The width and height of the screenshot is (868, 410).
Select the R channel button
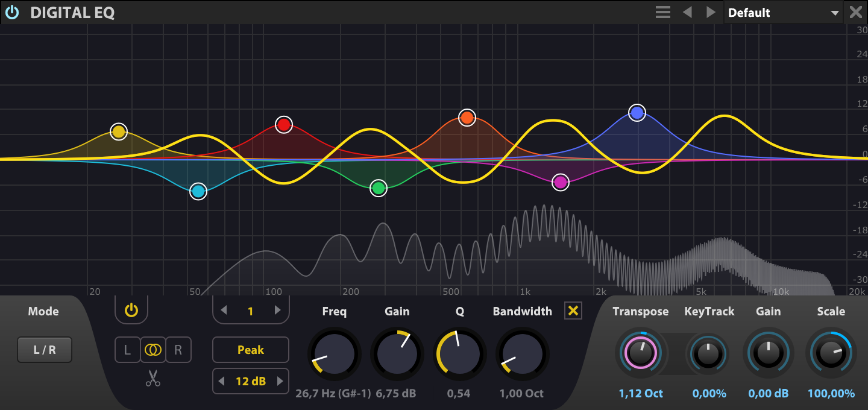click(x=178, y=350)
